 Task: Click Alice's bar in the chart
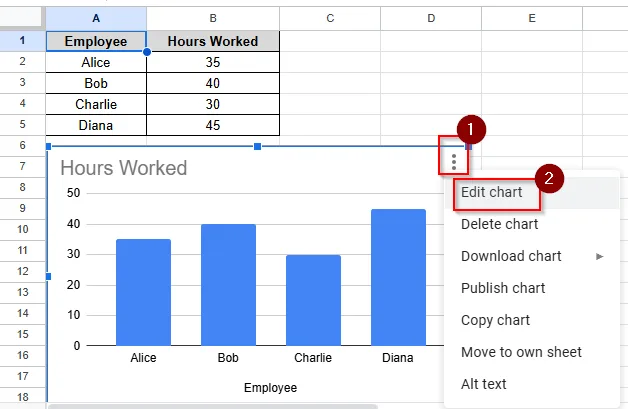[x=143, y=292]
